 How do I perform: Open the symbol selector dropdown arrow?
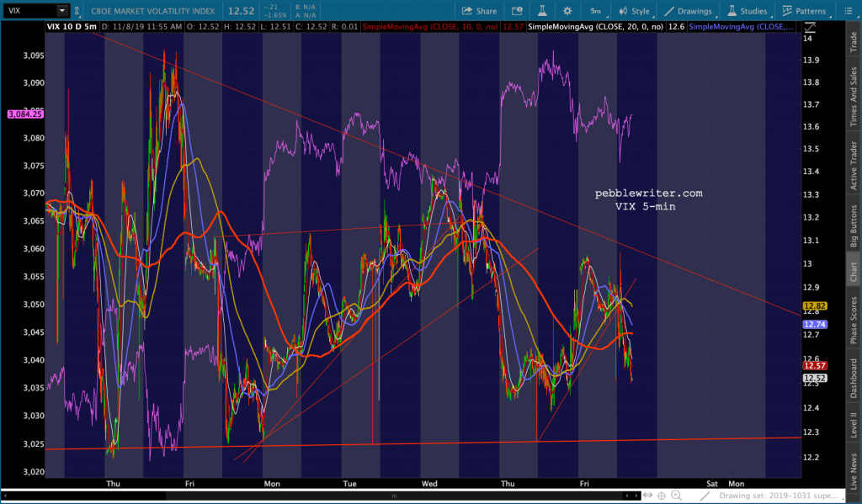pos(62,10)
